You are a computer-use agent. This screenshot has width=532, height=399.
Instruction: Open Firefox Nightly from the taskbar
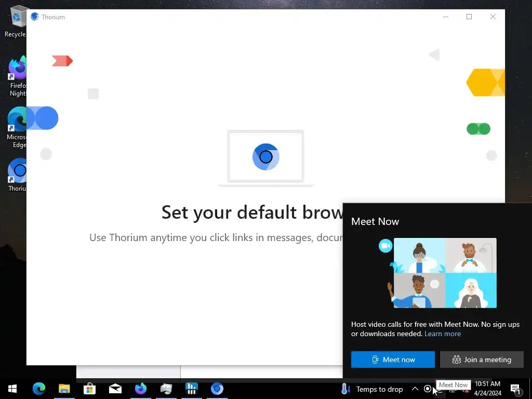coord(140,389)
